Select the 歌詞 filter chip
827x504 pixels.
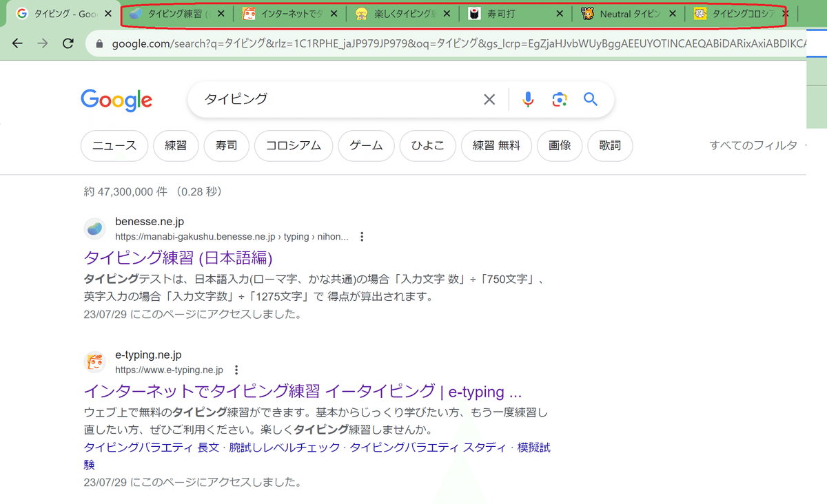pyautogui.click(x=610, y=146)
